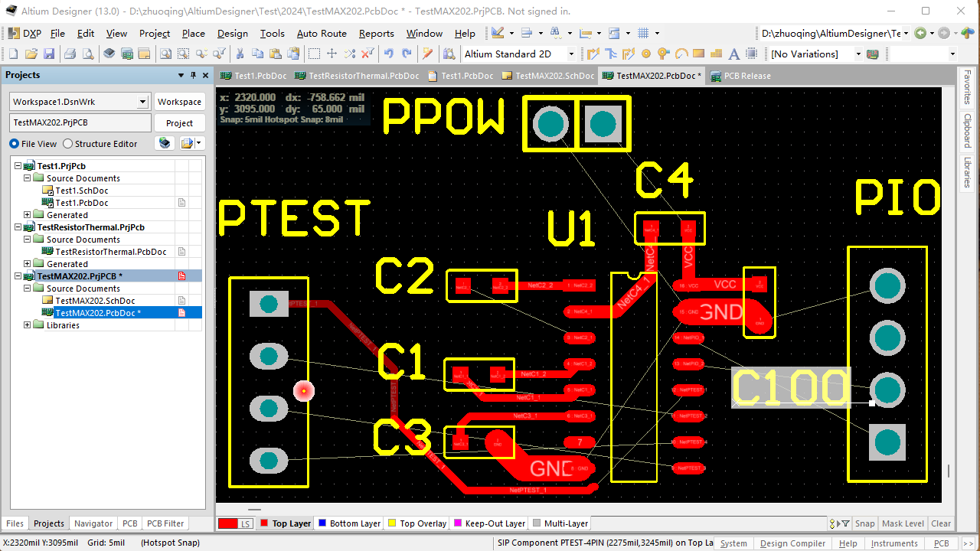Select the Bottom Layer tab

tap(349, 523)
